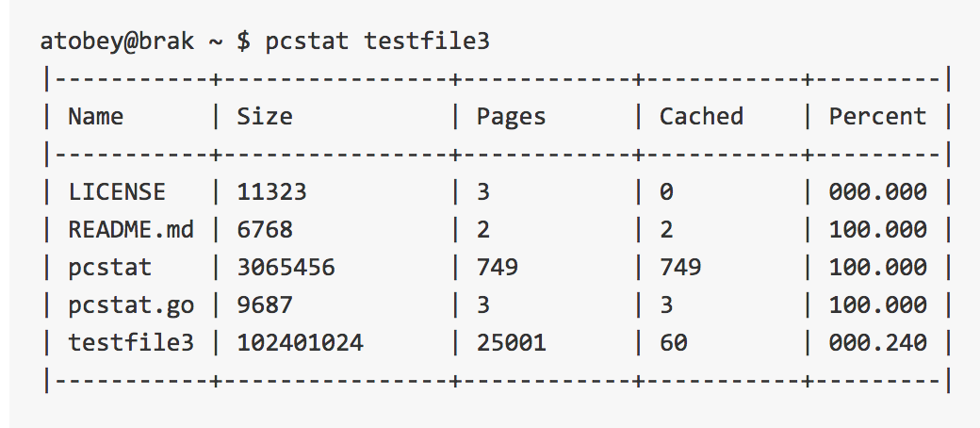The width and height of the screenshot is (980, 428).
Task: Click the Cached column header
Action: pos(701,117)
